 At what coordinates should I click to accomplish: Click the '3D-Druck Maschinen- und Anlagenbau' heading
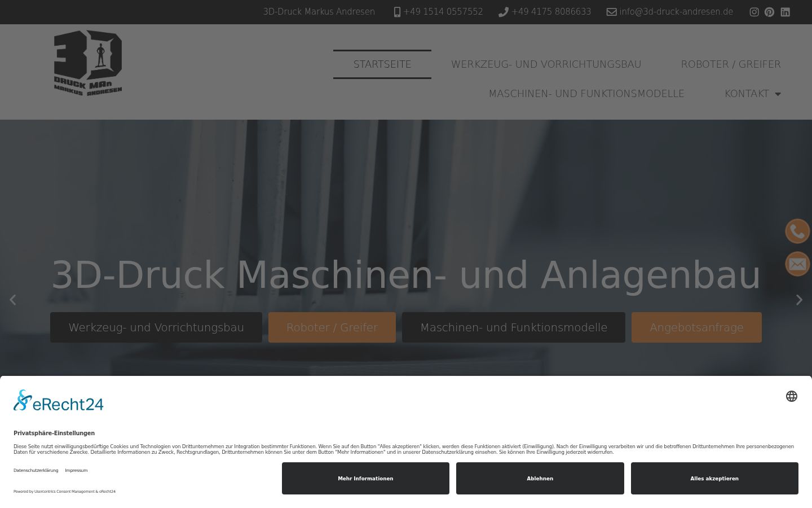coord(406,275)
